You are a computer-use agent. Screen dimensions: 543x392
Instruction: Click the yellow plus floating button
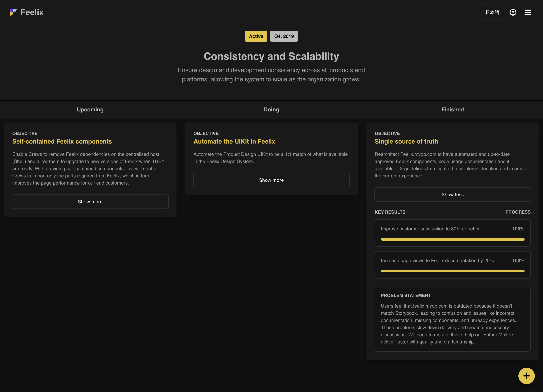(526, 376)
